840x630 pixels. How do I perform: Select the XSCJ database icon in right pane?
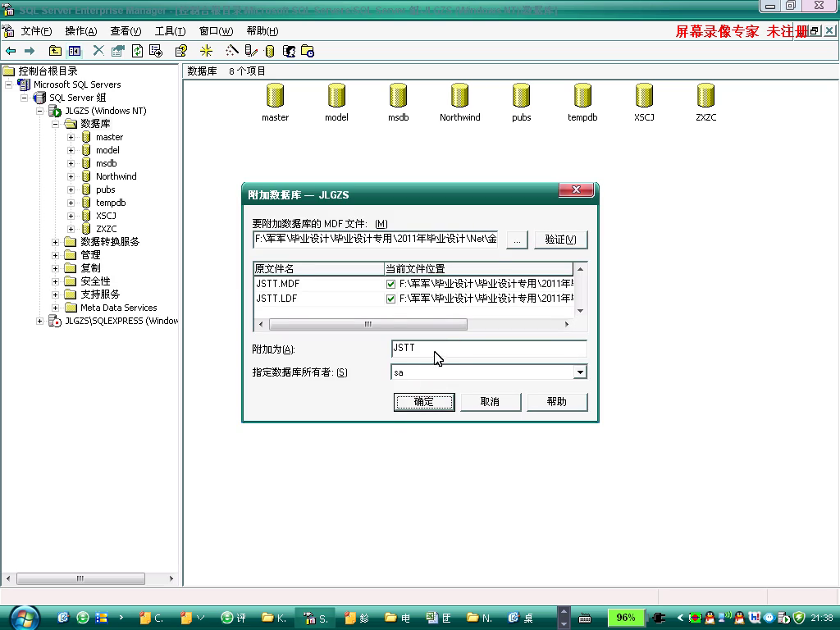(x=644, y=97)
